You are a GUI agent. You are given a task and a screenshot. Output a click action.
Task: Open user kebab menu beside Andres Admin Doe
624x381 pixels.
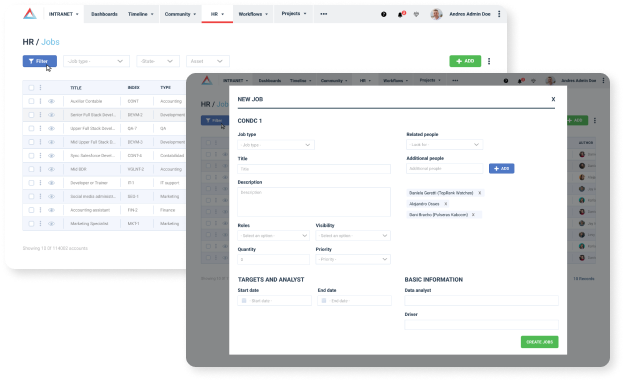tap(499, 14)
